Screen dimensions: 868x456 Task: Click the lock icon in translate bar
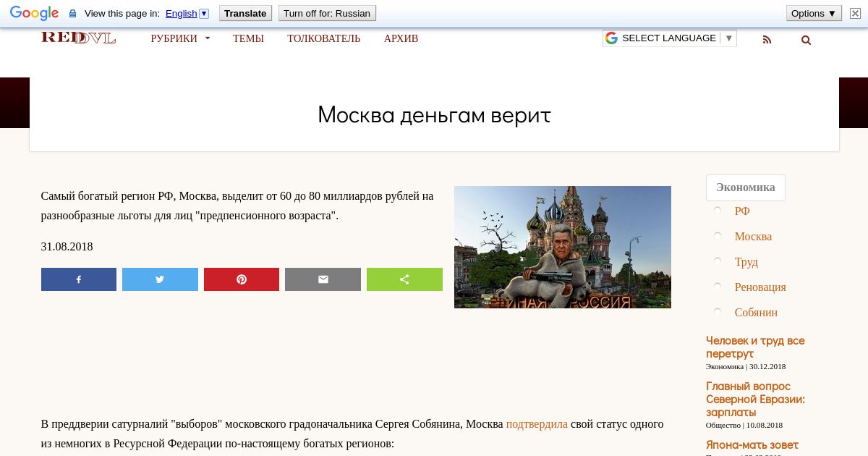[x=72, y=14]
